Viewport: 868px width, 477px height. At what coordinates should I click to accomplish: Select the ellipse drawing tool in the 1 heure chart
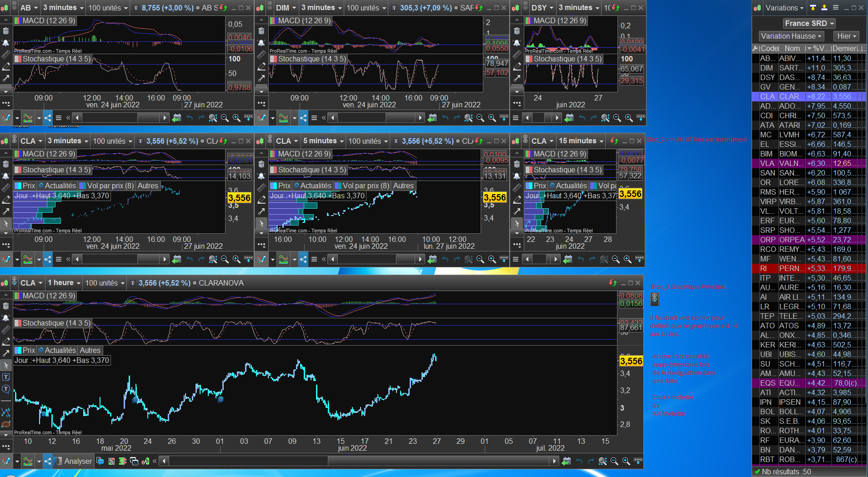point(6,424)
